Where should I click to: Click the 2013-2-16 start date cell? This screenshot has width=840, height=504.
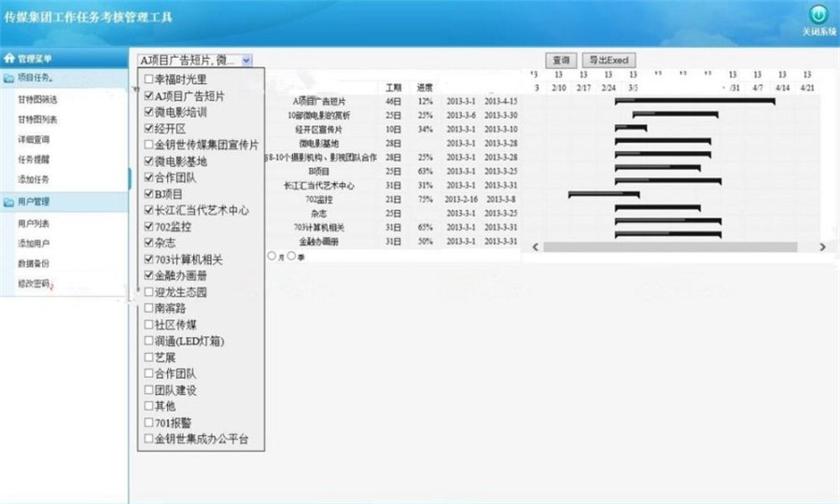tap(461, 199)
